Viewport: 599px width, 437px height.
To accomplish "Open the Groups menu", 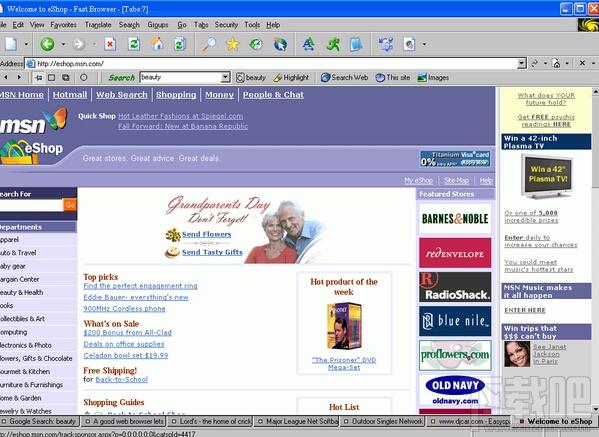I will (x=158, y=25).
